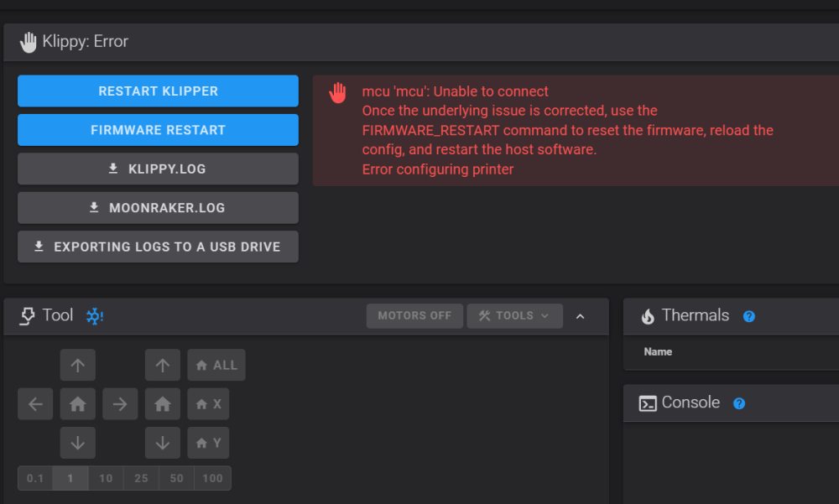Click the blue gear warning icon
The height and width of the screenshot is (504, 839).
click(95, 316)
